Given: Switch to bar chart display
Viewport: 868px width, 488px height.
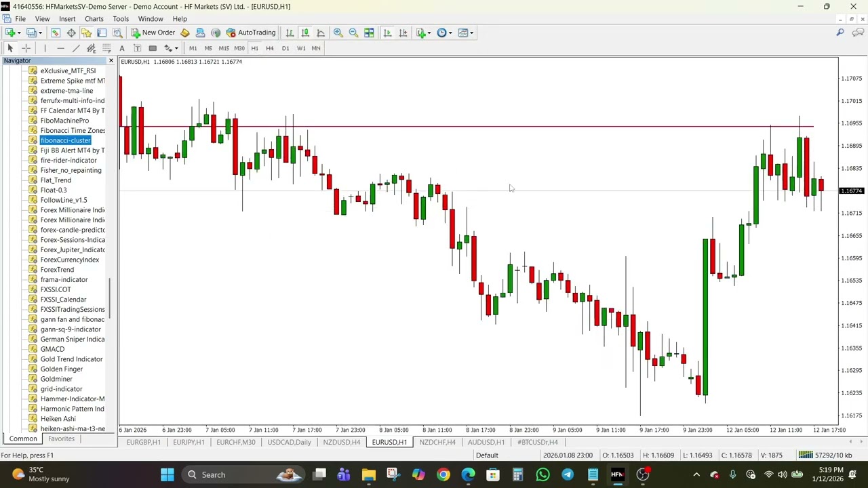Looking at the screenshot, I should click(x=290, y=33).
